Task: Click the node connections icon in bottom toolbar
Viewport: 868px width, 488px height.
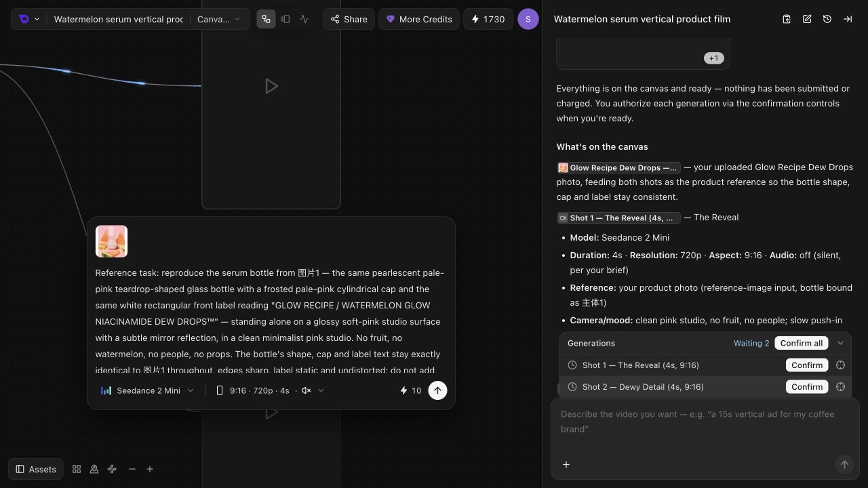Action: [112, 469]
